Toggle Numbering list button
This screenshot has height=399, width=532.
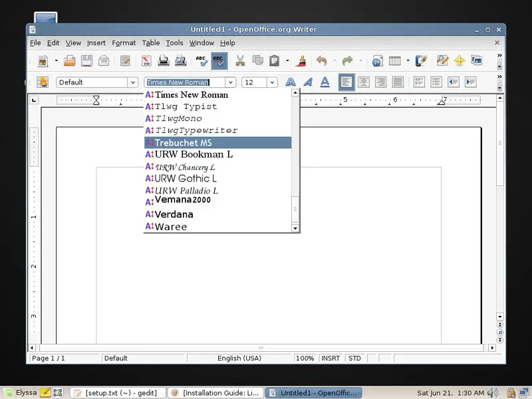tap(420, 82)
